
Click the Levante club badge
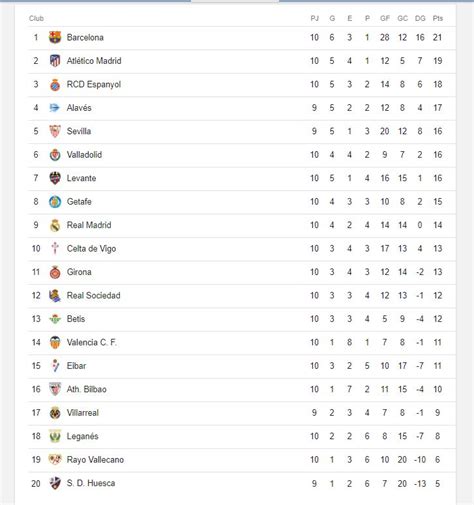[x=55, y=178]
